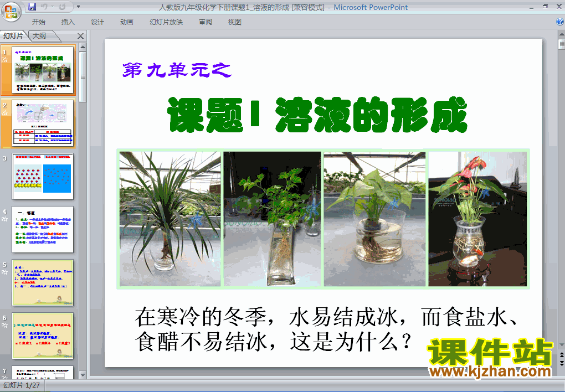565x392 pixels.
Task: Open the 幻灯片放映 ribbon tab
Action: [166, 22]
